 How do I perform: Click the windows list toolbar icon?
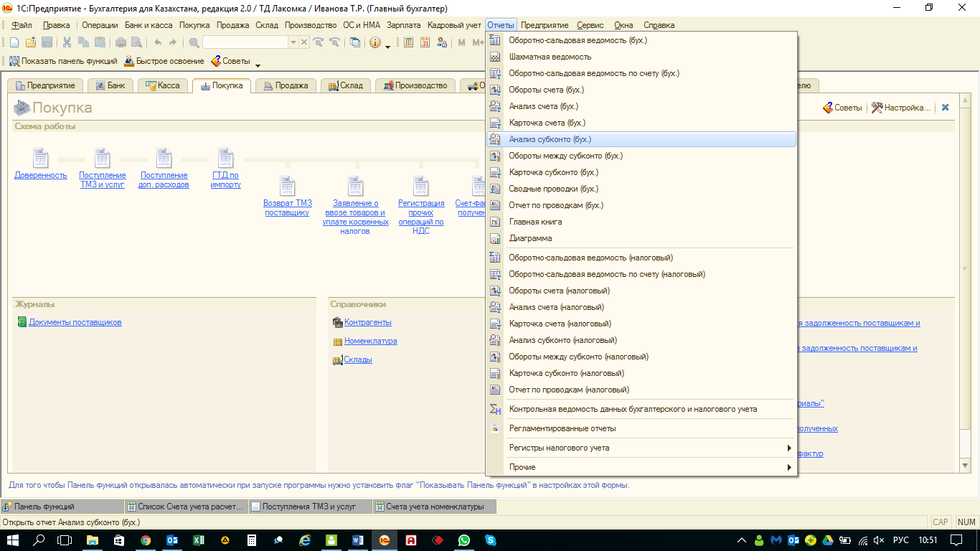coord(355,42)
